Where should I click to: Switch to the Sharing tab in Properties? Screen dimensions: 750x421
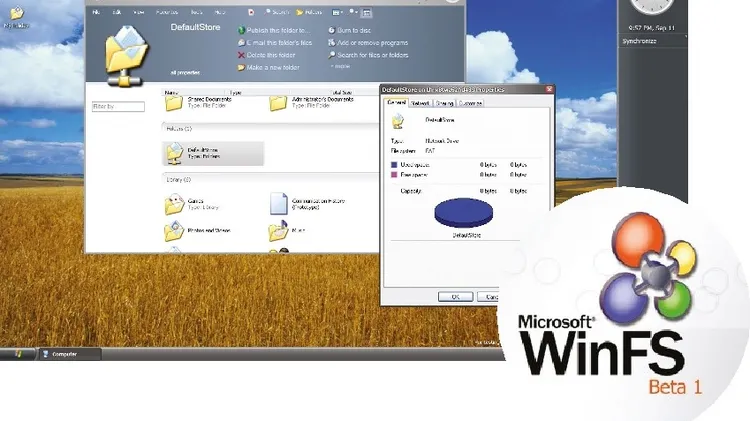click(444, 103)
